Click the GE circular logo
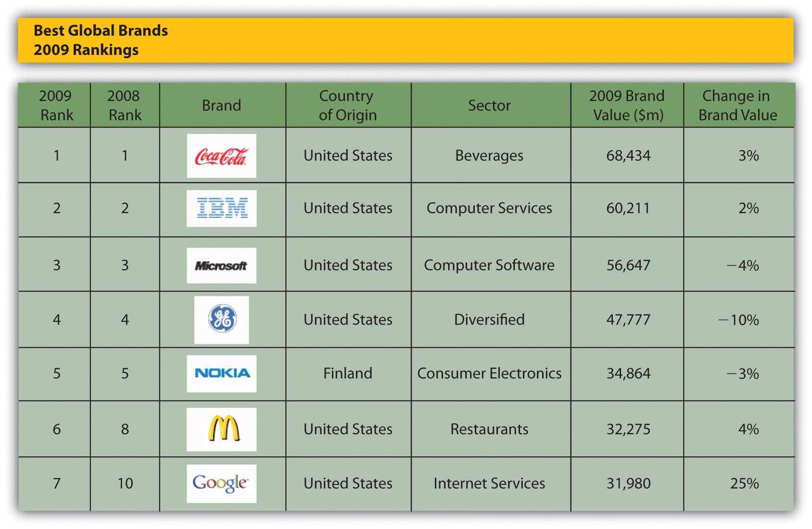812x529 pixels. (222, 319)
